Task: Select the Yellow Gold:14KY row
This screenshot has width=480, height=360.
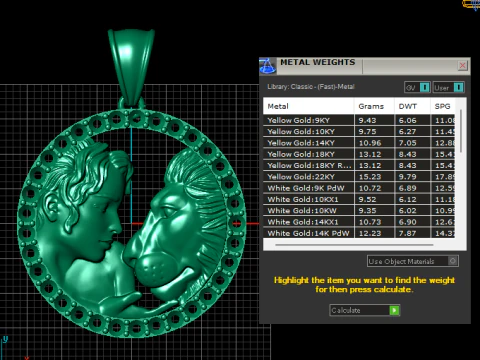Action: 359,143
